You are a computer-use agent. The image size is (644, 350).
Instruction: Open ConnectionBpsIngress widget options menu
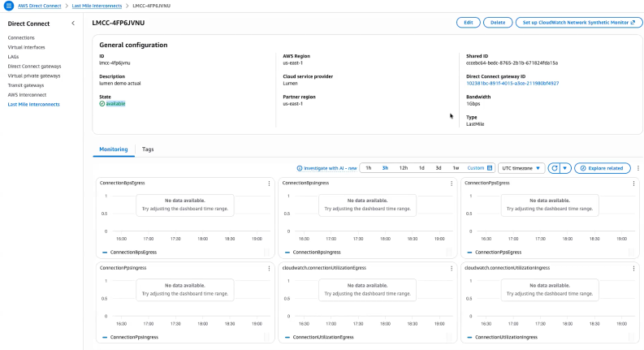[451, 184]
